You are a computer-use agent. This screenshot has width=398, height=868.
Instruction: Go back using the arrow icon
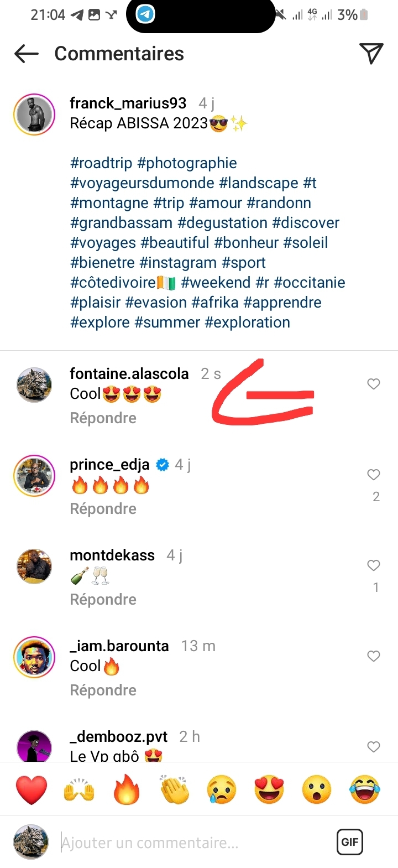(x=27, y=54)
